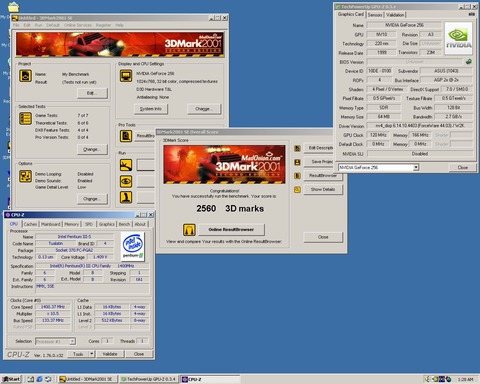The height and width of the screenshot is (384, 480).
Task: Click the arrow next to CPU-Z Tools
Action: pyautogui.click(x=92, y=354)
